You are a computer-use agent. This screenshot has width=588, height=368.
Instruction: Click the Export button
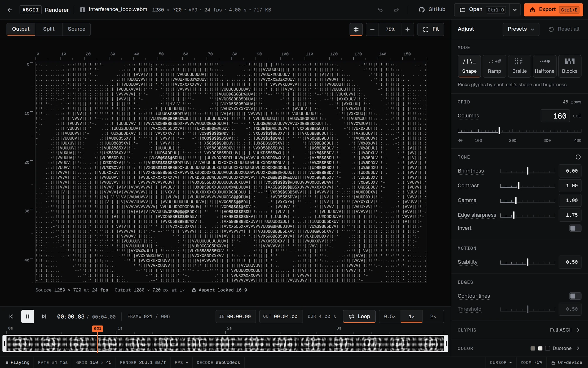553,10
